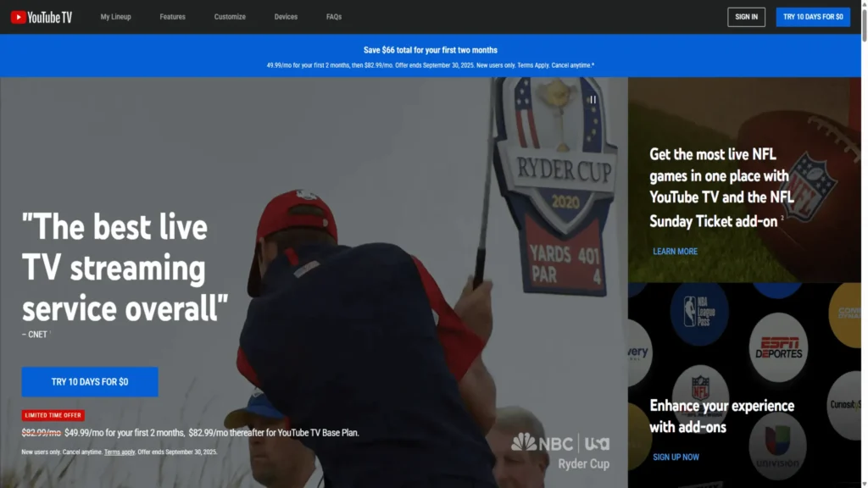Click the YouTube TV logo
The height and width of the screenshot is (488, 868).
pos(42,17)
